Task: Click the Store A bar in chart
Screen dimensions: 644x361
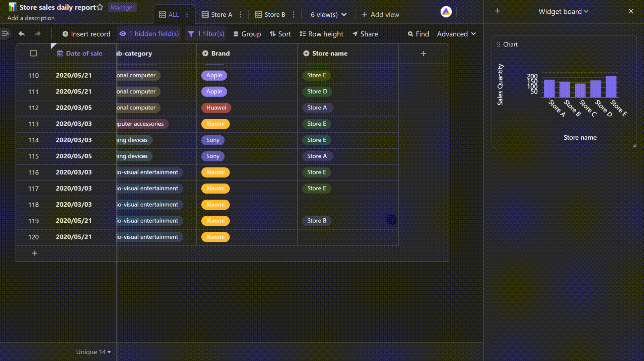Action: tap(549, 88)
